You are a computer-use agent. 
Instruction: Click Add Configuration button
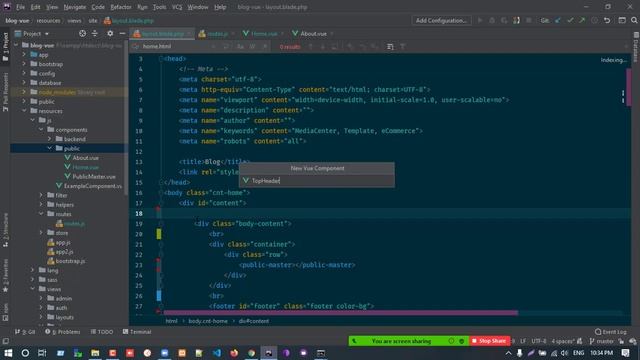(x=441, y=20)
